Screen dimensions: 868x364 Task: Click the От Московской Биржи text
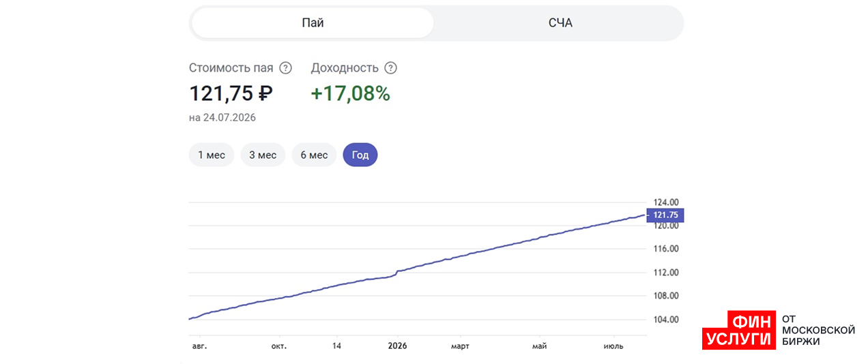coord(818,331)
